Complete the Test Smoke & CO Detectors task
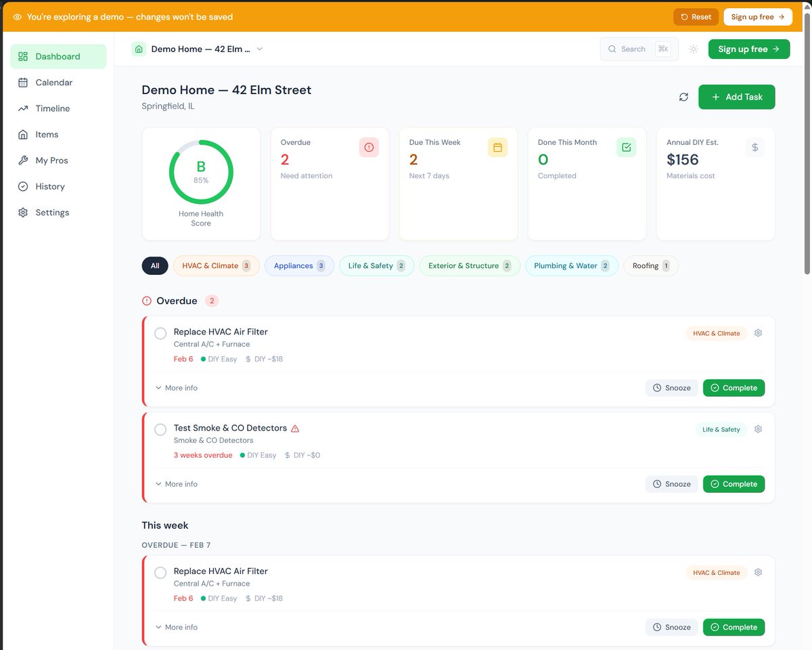 734,484
